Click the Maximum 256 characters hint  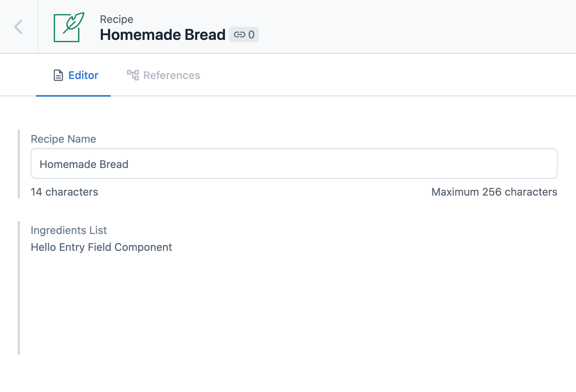(494, 192)
